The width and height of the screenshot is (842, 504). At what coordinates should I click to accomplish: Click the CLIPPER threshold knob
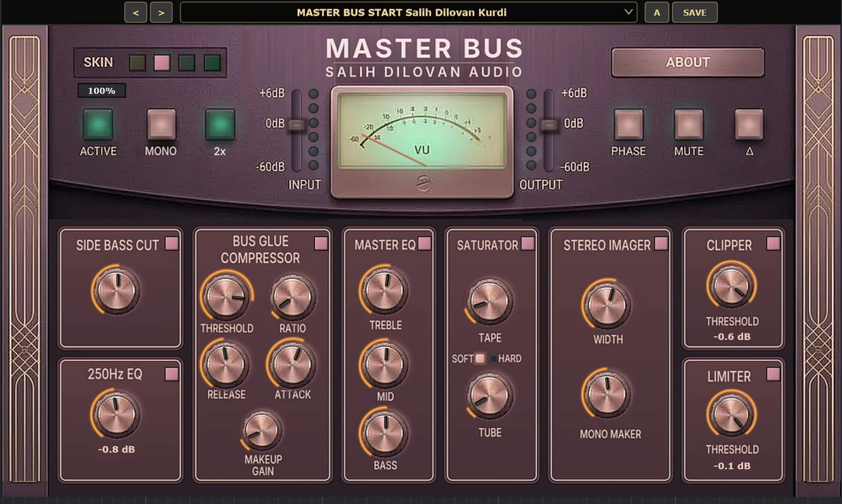[x=731, y=286]
